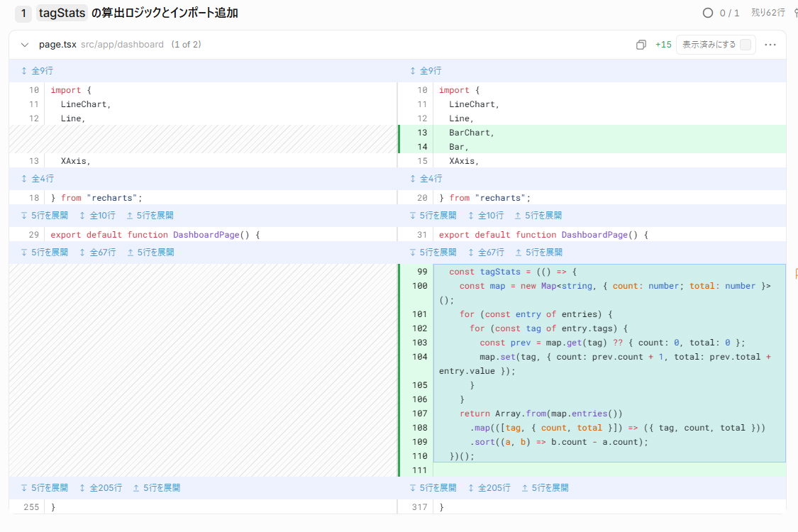Viewport: 798px width, 532px height.
Task: Click line number 29 in the left pane
Action: (33, 235)
